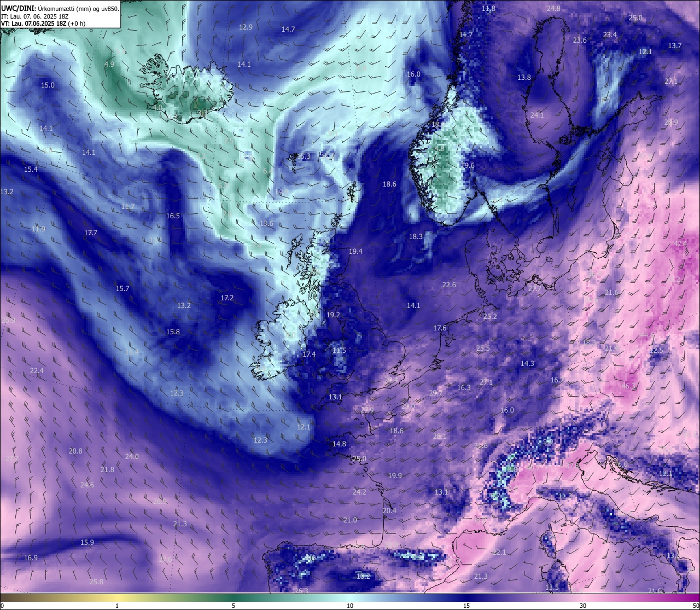Click the 24.6 value label
700x610 pixels.
(87, 485)
